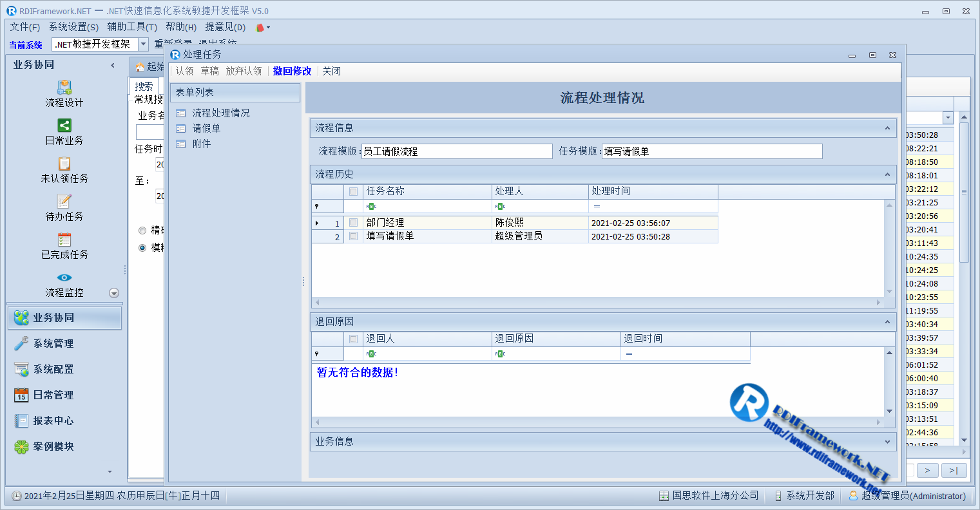Click 关闭 in task toolbar
The height and width of the screenshot is (510, 980).
coord(331,71)
